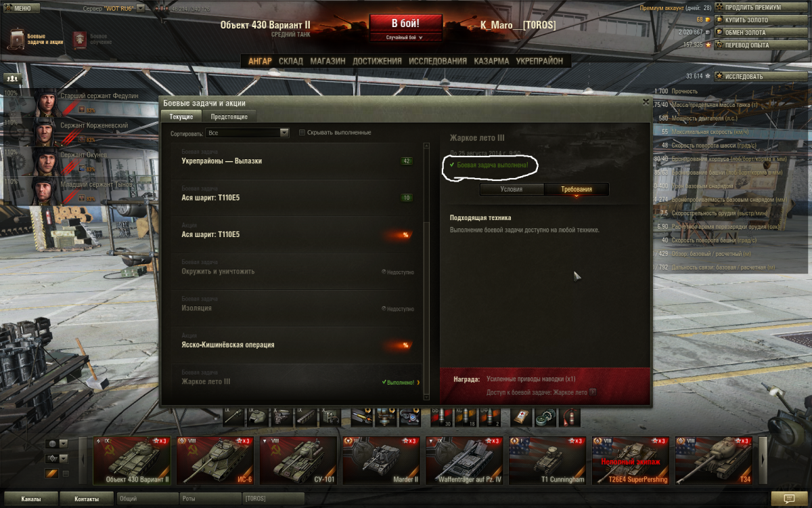The width and height of the screenshot is (812, 508).
Task: Open the Сортировать dropdown showing Все
Action: (x=248, y=133)
